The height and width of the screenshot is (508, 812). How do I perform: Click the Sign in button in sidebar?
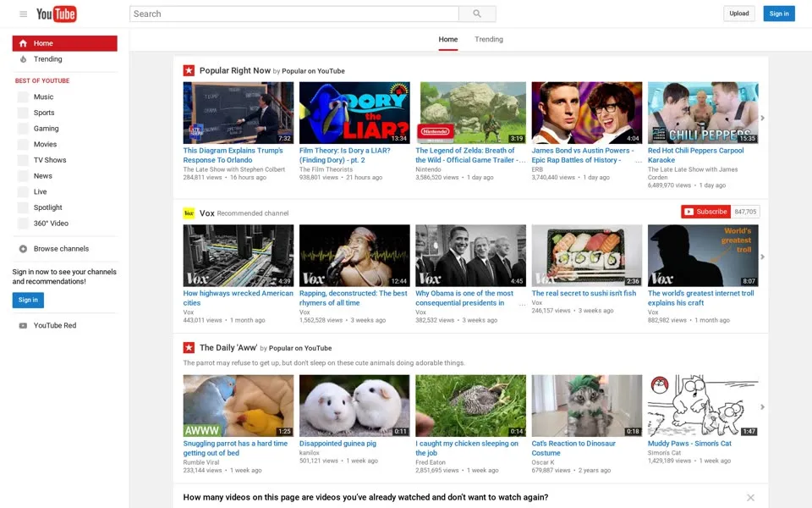(28, 300)
